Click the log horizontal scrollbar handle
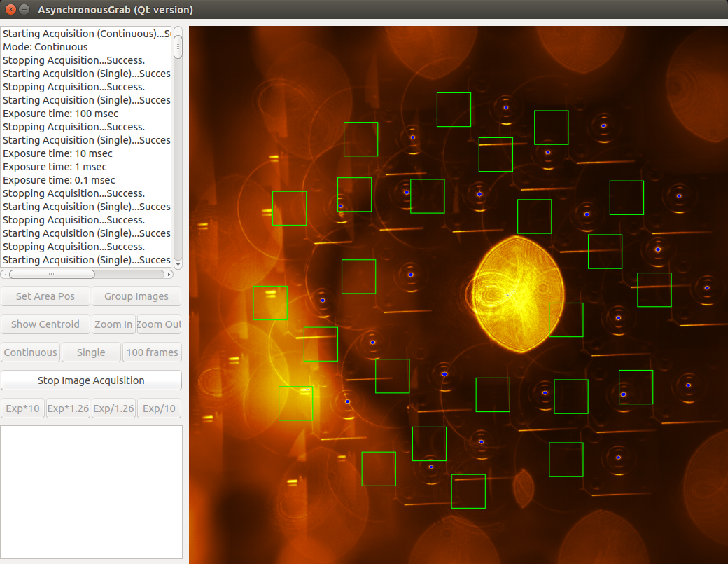 coord(52,274)
